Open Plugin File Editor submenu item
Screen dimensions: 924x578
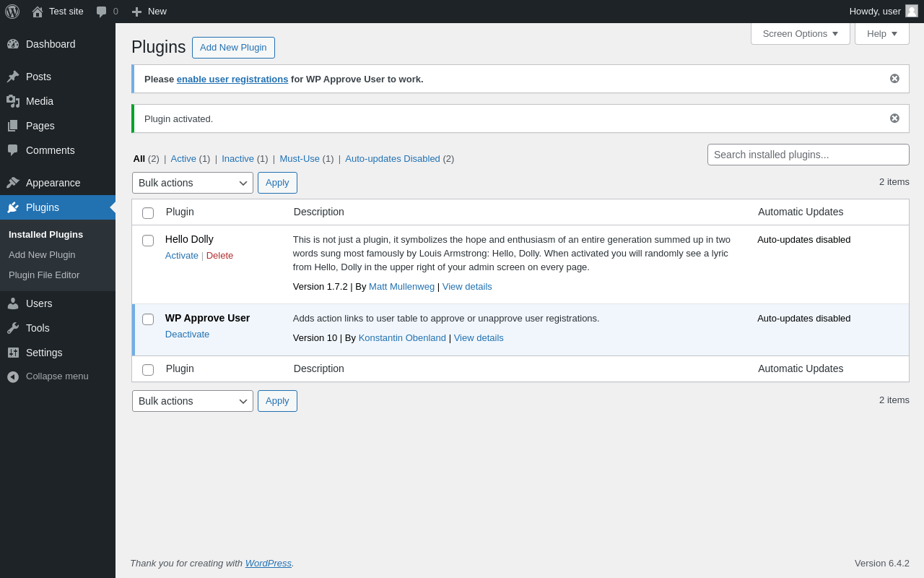click(44, 275)
